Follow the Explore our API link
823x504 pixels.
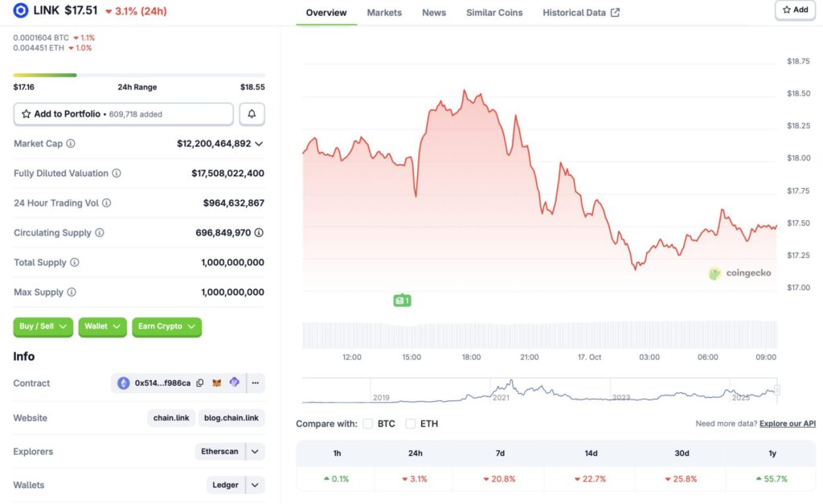(x=787, y=424)
